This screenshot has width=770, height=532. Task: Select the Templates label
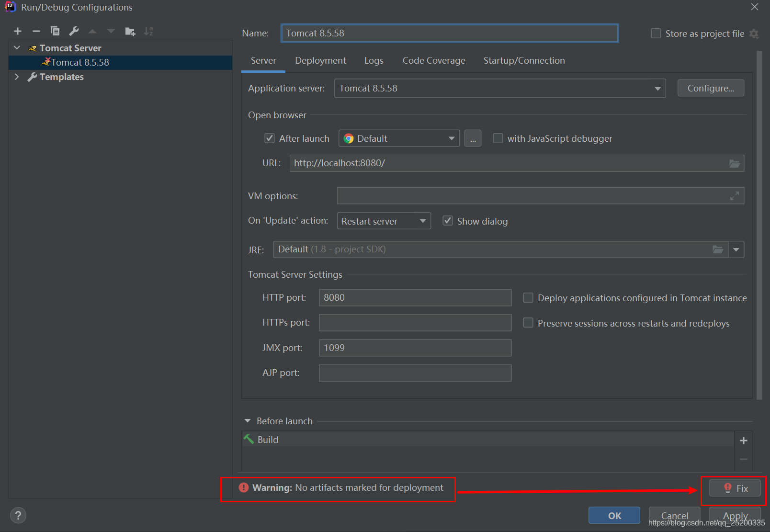pos(62,77)
